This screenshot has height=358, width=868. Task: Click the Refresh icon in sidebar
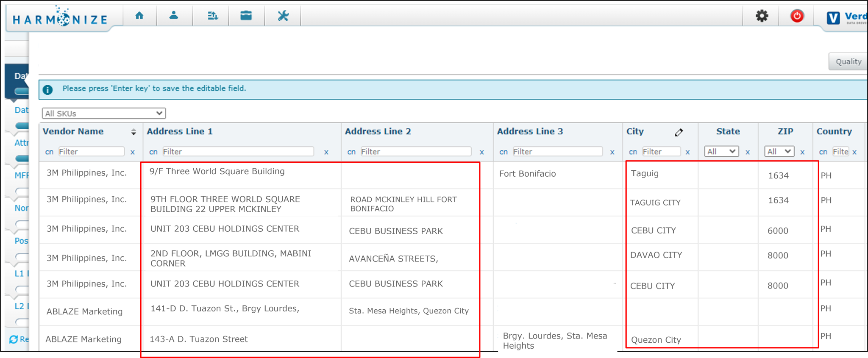tap(14, 339)
